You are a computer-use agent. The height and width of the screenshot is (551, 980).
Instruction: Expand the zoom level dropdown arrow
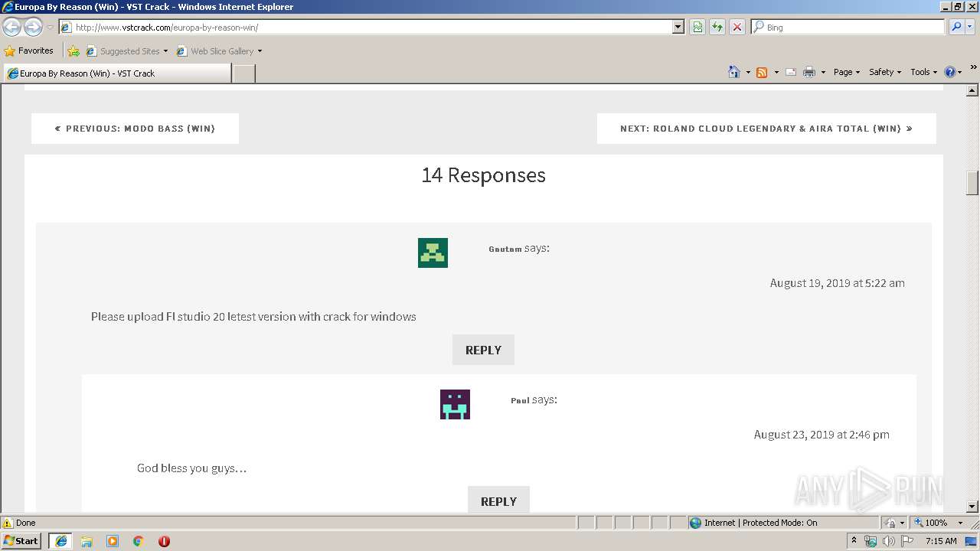(x=960, y=523)
